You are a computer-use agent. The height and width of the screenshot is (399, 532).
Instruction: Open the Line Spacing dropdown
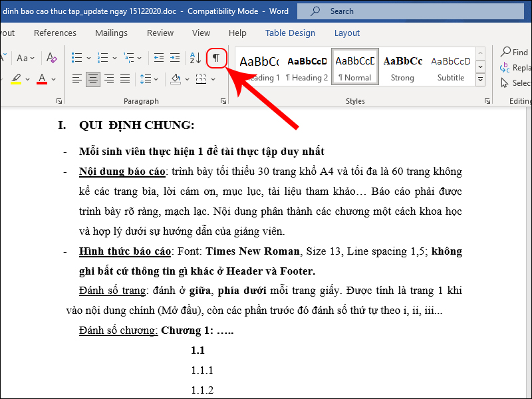(145, 79)
